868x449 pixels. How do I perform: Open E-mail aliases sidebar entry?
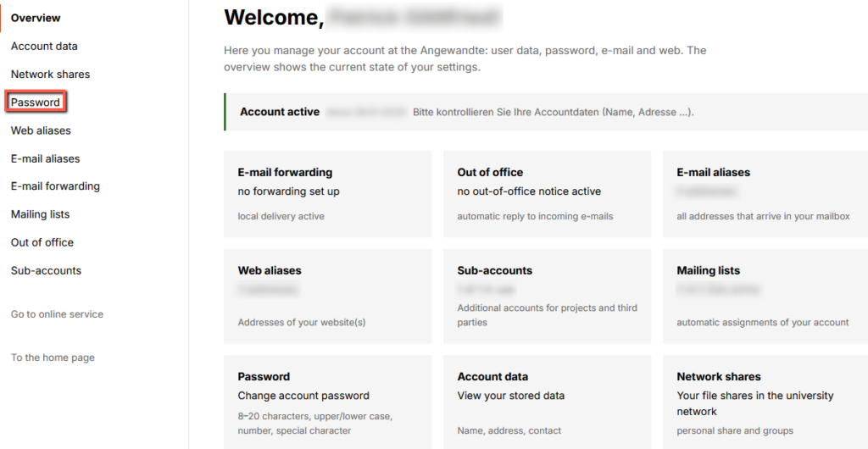pos(46,158)
